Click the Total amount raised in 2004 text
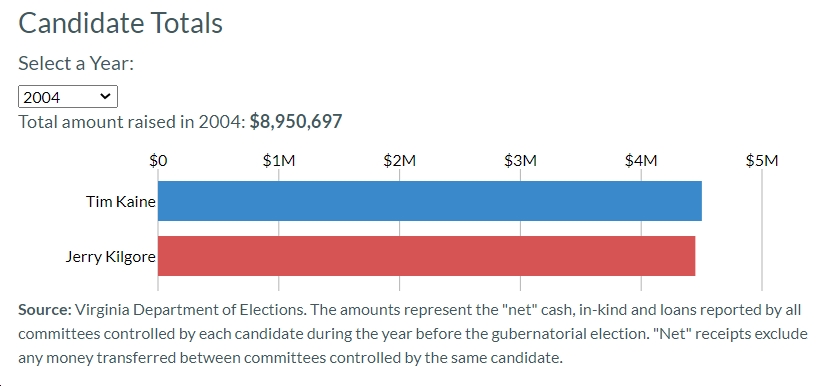 click(x=132, y=121)
